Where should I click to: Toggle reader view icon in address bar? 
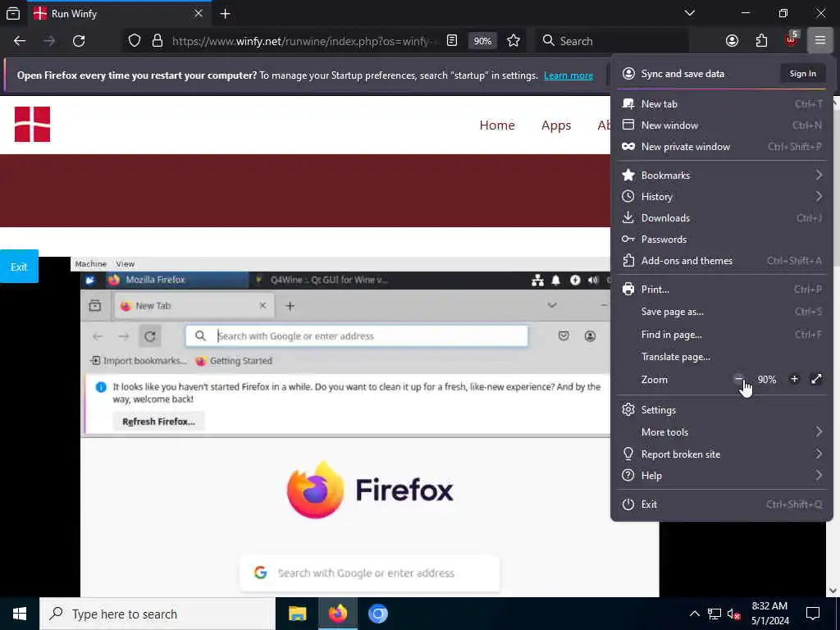(x=452, y=41)
